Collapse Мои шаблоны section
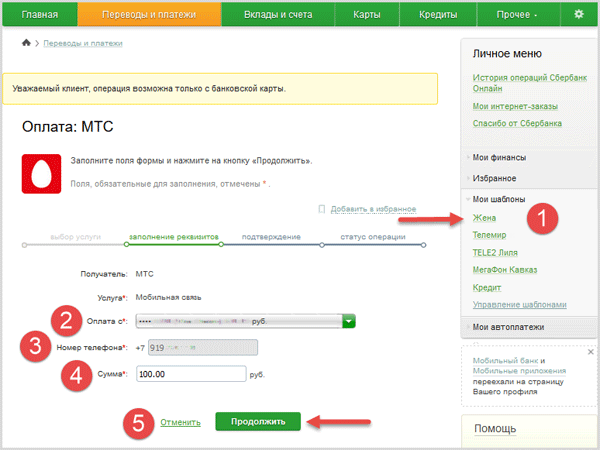 point(499,199)
